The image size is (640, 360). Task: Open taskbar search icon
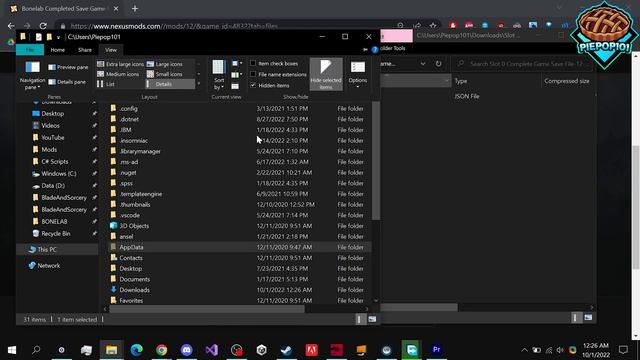coord(36,350)
